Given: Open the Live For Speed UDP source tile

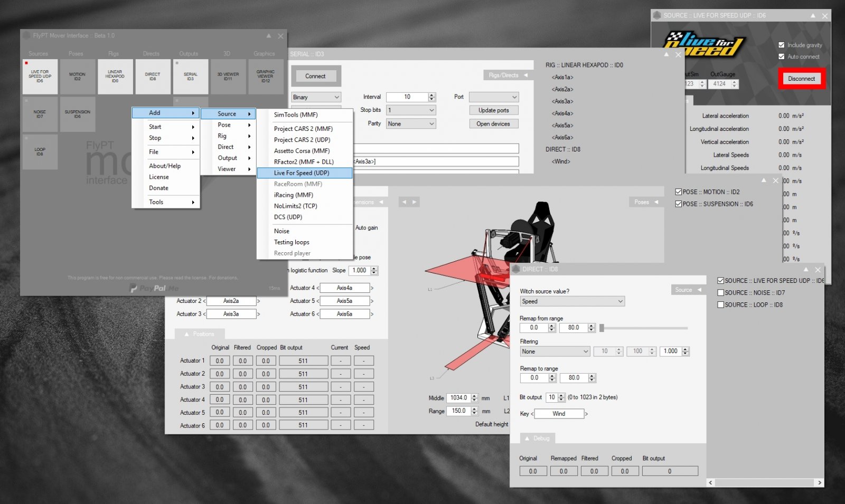Looking at the screenshot, I should pyautogui.click(x=40, y=77).
